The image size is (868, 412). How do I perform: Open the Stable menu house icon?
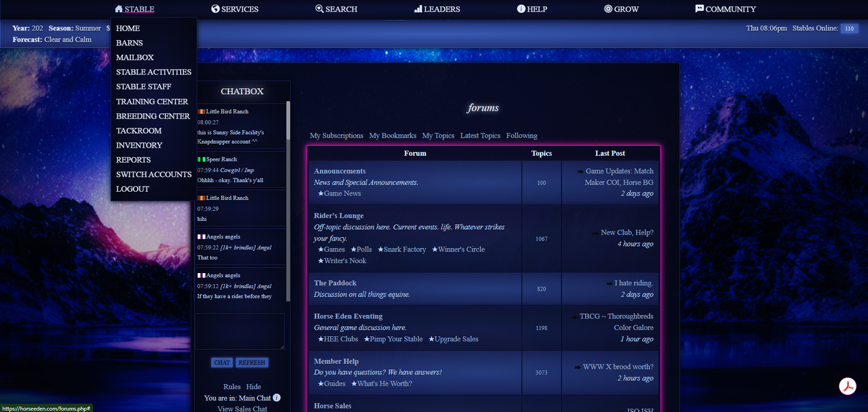[x=119, y=9]
